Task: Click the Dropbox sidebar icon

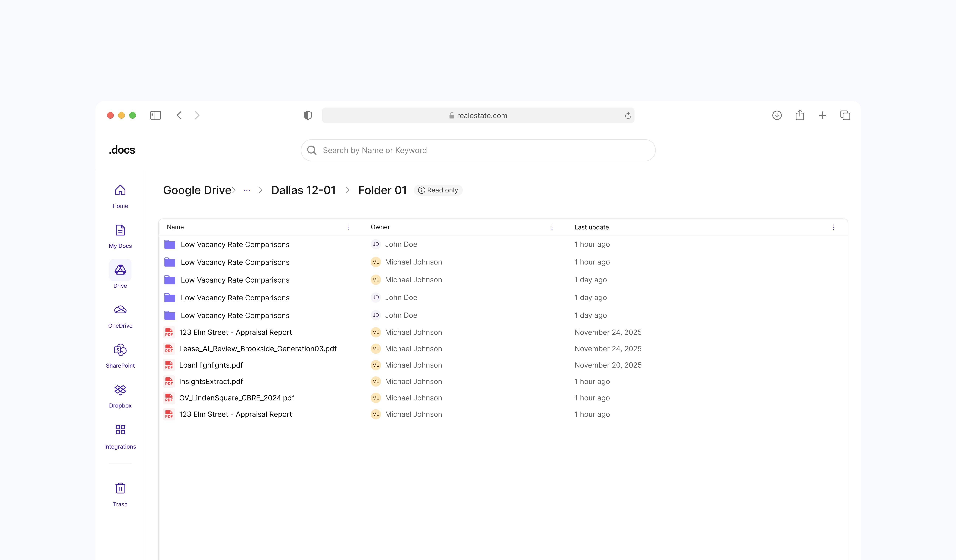Action: click(x=120, y=390)
